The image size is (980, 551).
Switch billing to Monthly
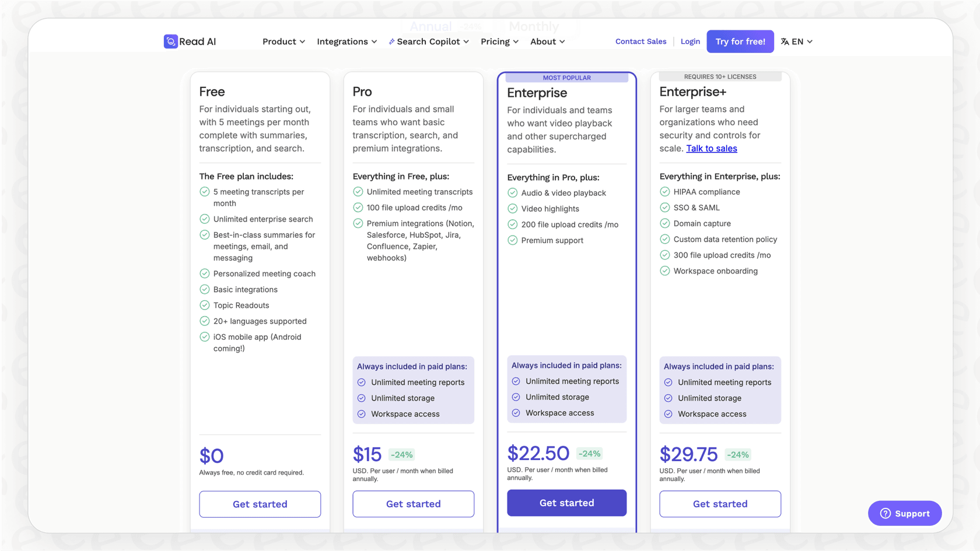point(533,26)
